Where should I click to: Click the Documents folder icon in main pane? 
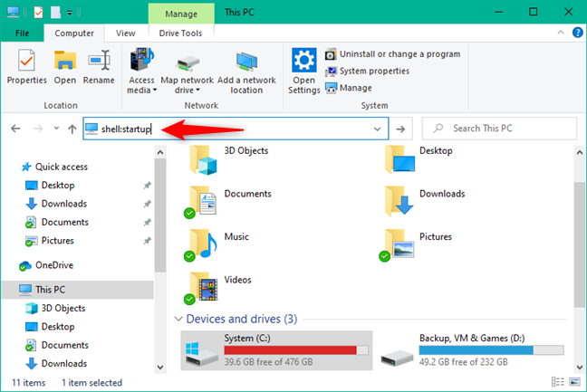click(x=201, y=202)
